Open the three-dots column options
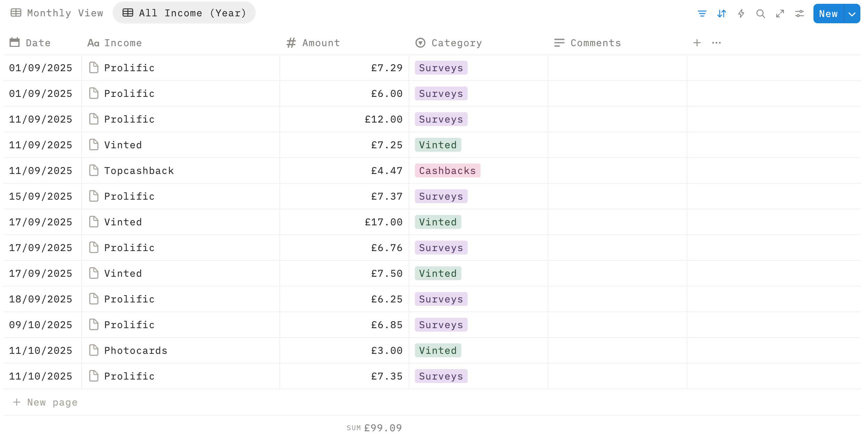Viewport: 868px width, 441px height. click(x=716, y=43)
